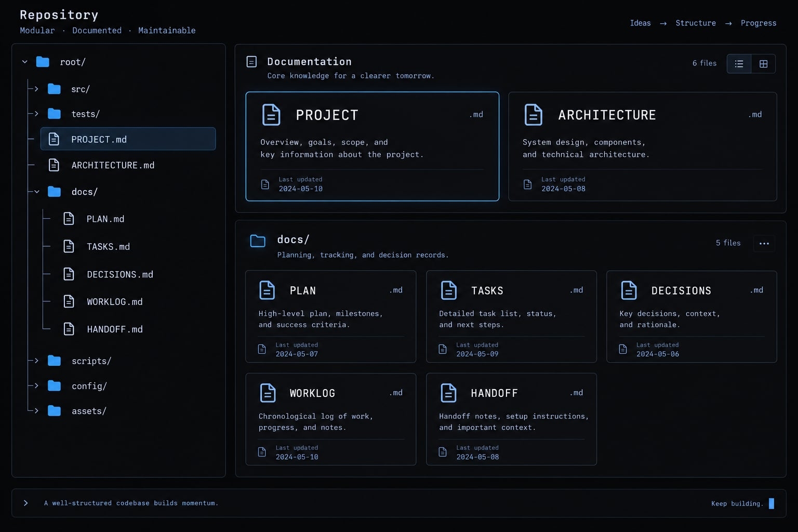This screenshot has width=798, height=532.
Task: Open TASKS.md in the file tree
Action: pos(108,246)
